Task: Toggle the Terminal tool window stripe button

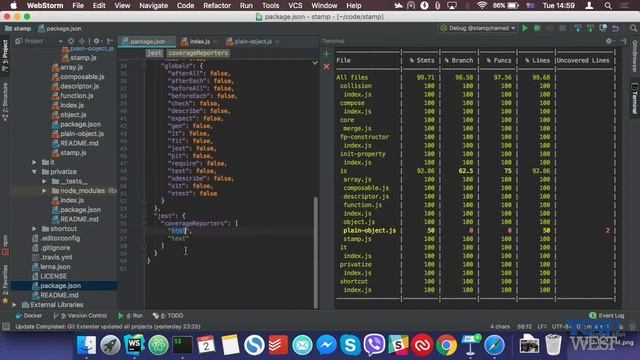Action: pyautogui.click(x=635, y=99)
